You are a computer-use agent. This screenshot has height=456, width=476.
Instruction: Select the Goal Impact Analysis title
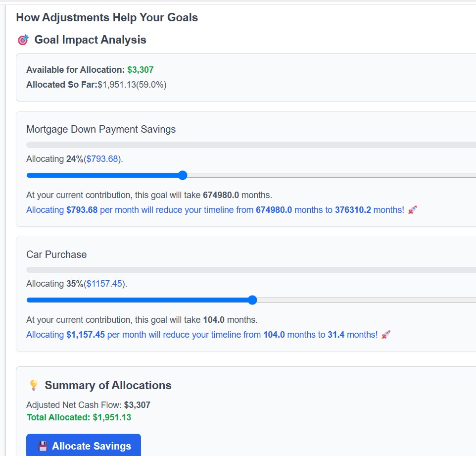pyautogui.click(x=90, y=40)
